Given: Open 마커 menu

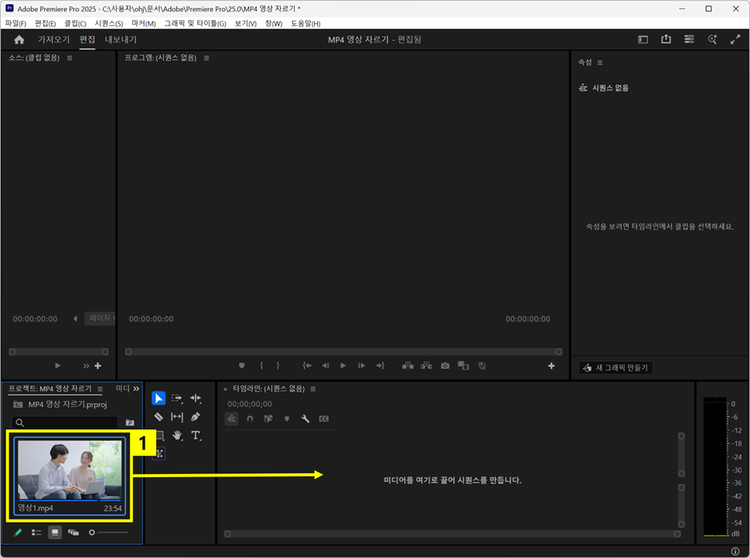Looking at the screenshot, I should click(143, 23).
